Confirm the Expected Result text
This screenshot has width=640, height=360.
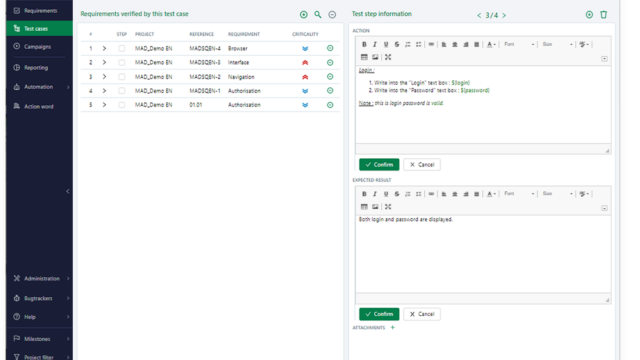[x=379, y=314]
